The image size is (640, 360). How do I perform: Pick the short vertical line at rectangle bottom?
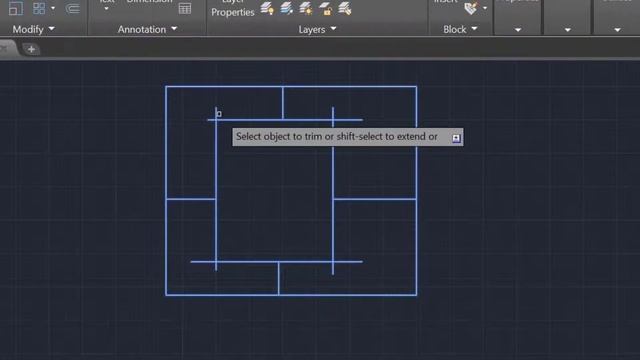coord(278,278)
